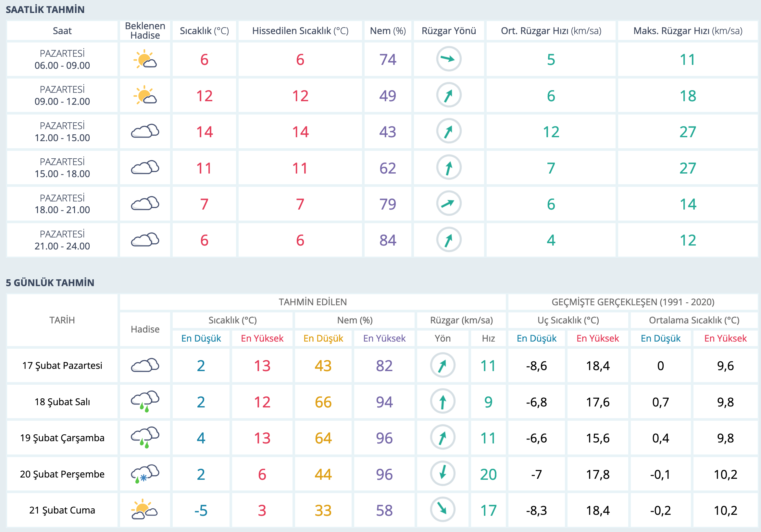
Task: Click the SAATLİK TAHMİN heading
Action: pos(45,10)
